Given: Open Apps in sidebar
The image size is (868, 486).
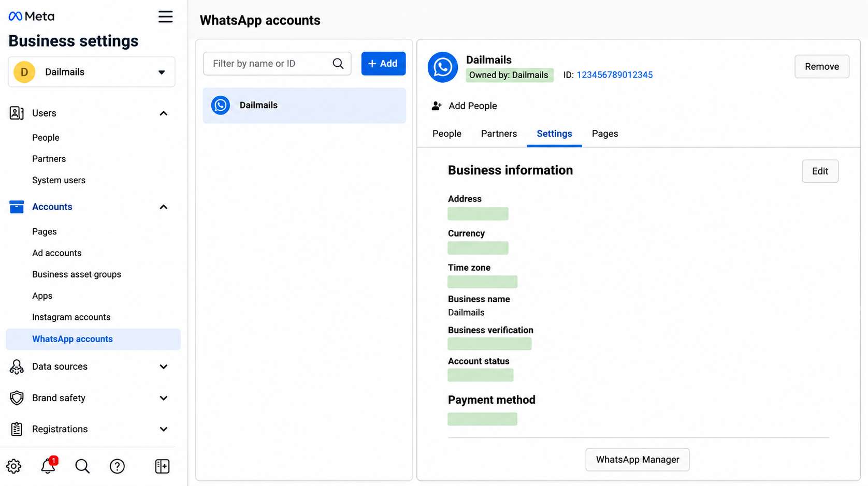Looking at the screenshot, I should coord(42,296).
